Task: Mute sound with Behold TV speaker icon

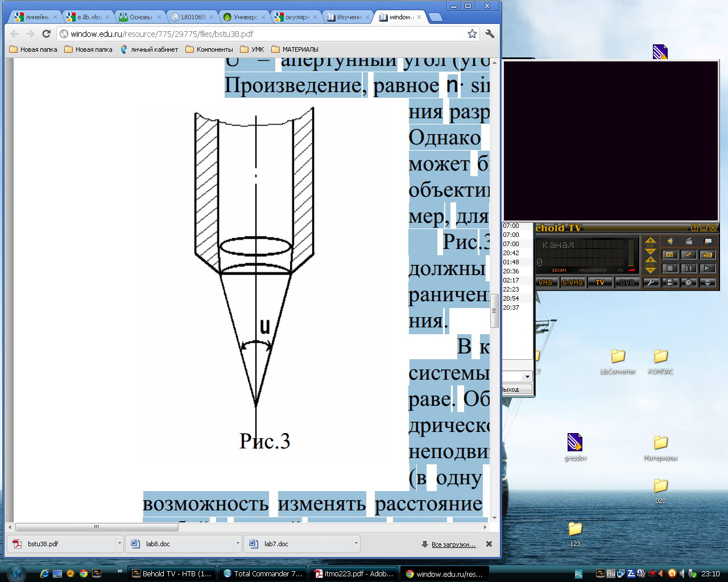Action: (x=670, y=241)
